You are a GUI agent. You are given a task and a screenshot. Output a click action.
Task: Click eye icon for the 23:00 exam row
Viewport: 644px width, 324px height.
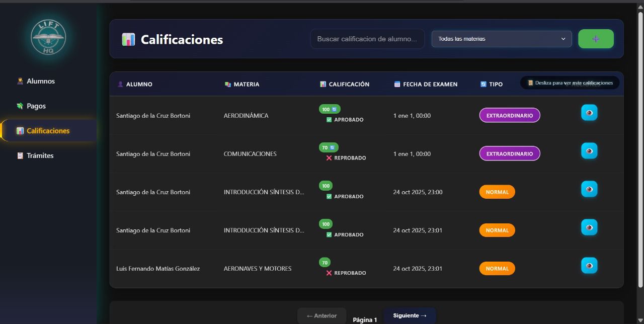[x=589, y=189]
